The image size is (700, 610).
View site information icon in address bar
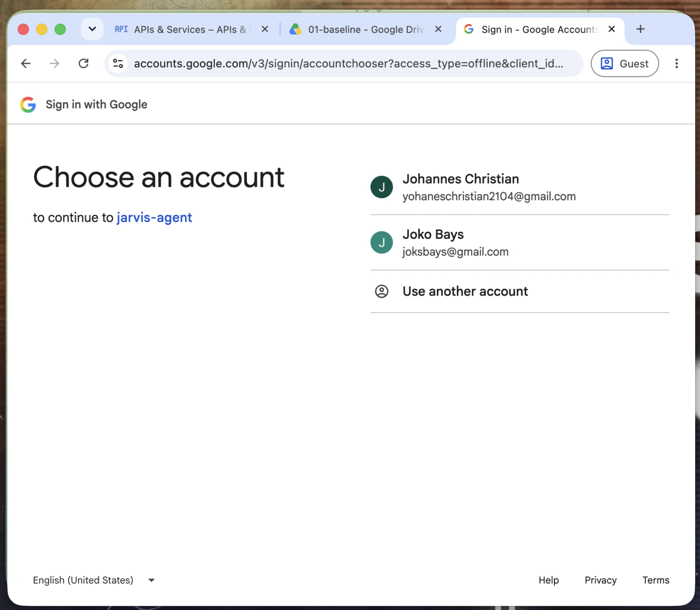[118, 64]
